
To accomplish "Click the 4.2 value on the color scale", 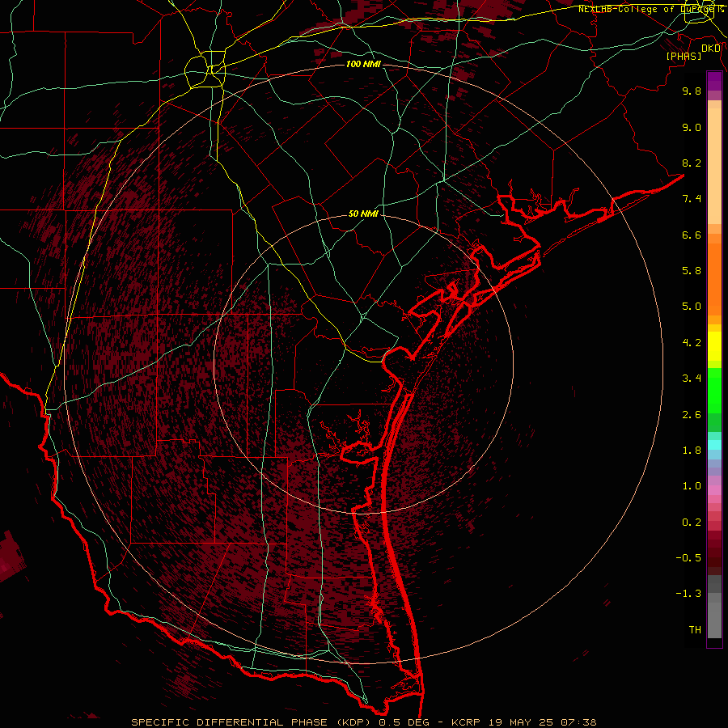I will 692,343.
